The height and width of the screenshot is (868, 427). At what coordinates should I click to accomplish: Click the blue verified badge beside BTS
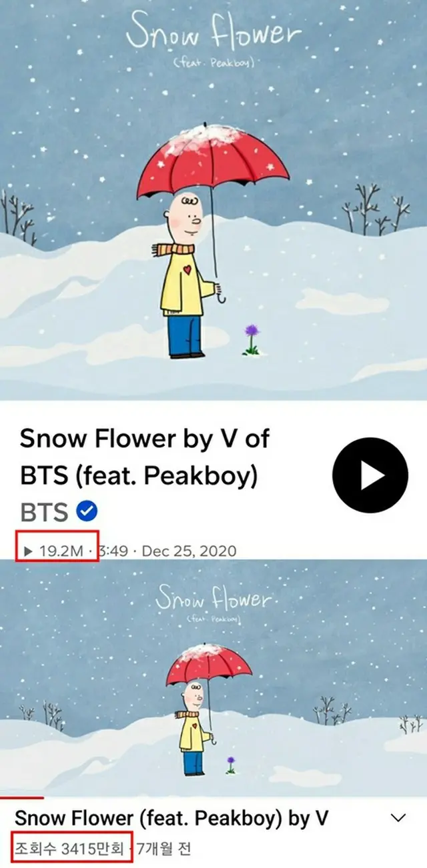87,511
